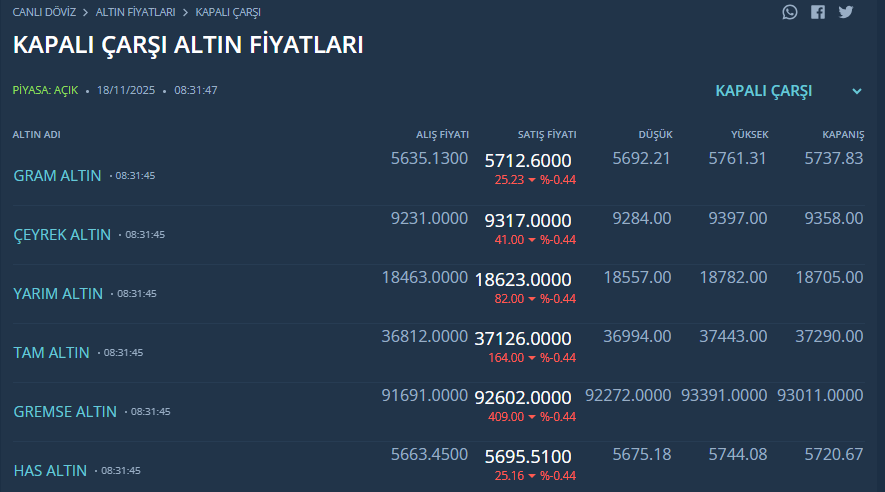Click the Alış Fiyatı column header
The width and height of the screenshot is (885, 492).
coord(442,135)
